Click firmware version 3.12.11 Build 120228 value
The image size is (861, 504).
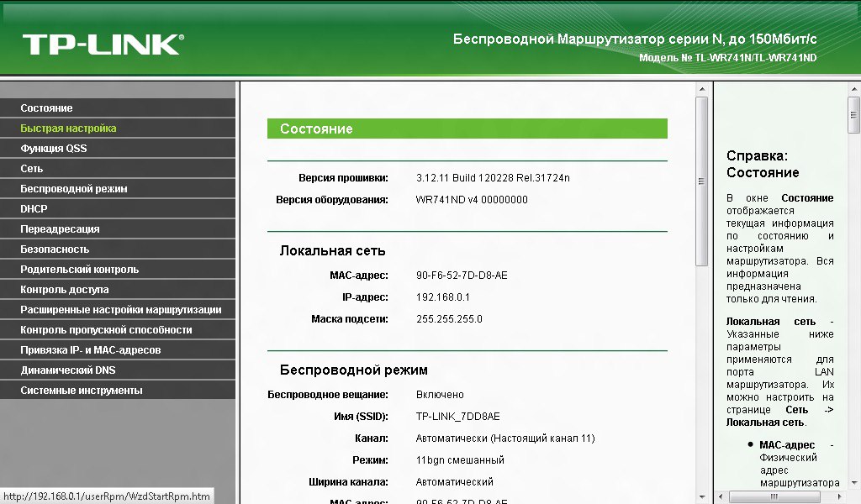493,178
